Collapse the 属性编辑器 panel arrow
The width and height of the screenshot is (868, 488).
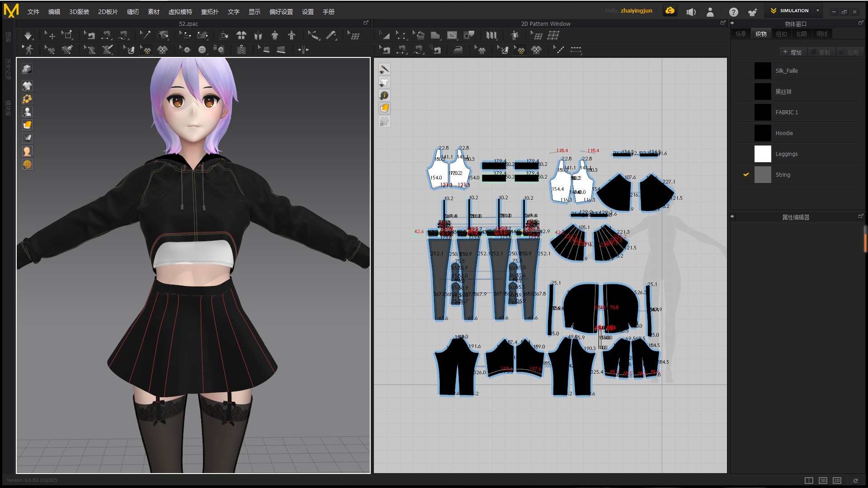point(732,216)
